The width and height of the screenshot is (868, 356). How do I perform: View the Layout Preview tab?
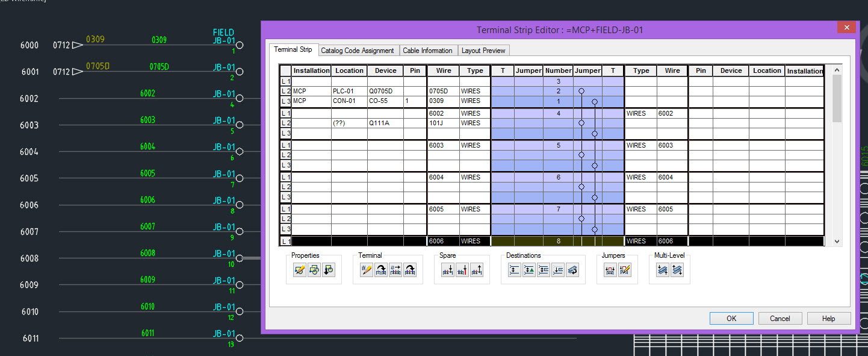click(485, 51)
